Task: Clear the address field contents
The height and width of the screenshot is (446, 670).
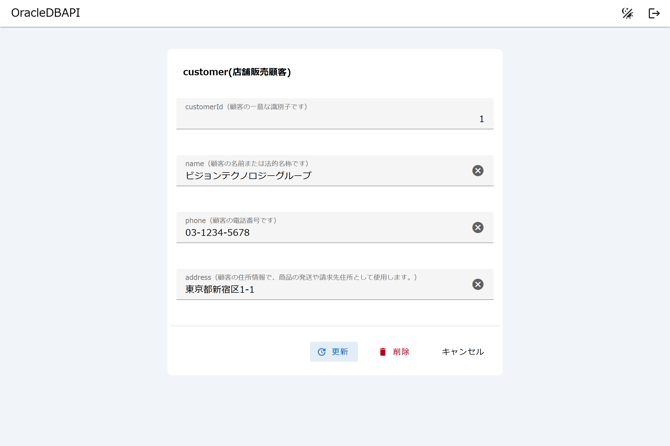Action: pyautogui.click(x=478, y=285)
